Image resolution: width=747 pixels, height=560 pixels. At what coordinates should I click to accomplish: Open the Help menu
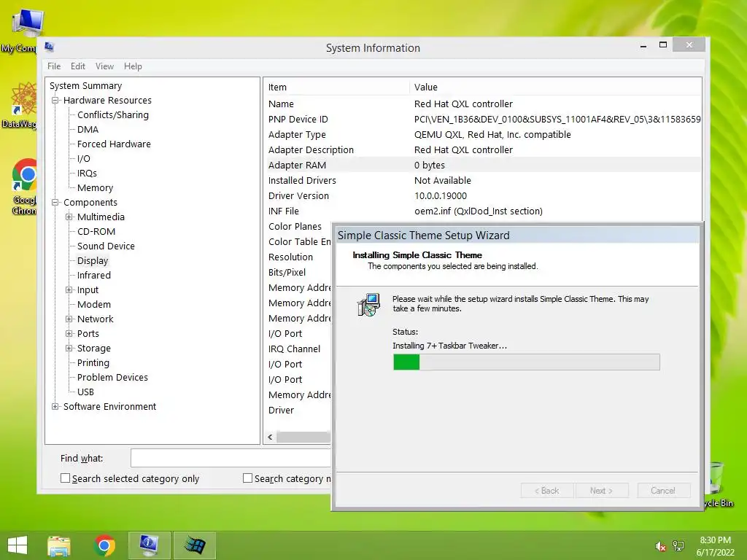(133, 66)
